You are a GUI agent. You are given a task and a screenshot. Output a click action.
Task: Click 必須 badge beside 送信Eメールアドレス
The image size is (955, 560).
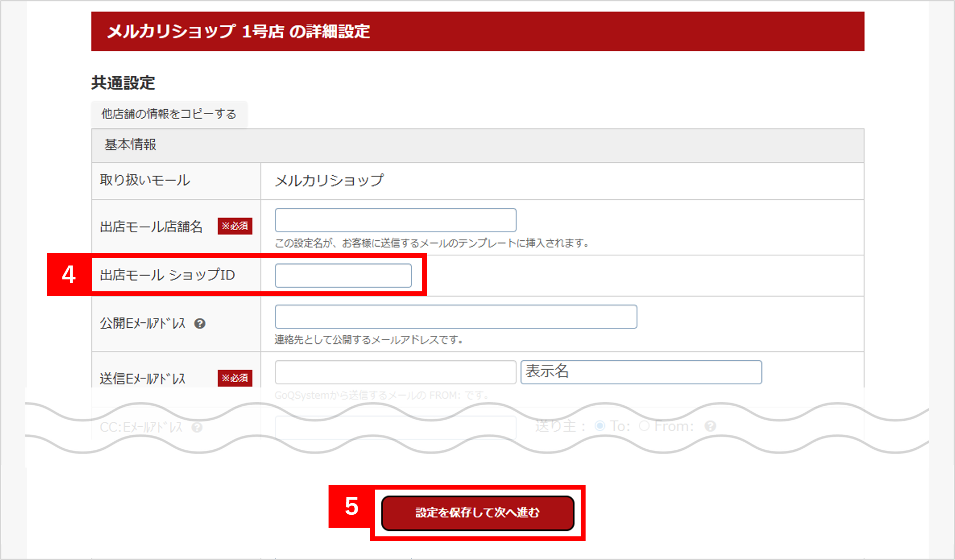point(234,378)
